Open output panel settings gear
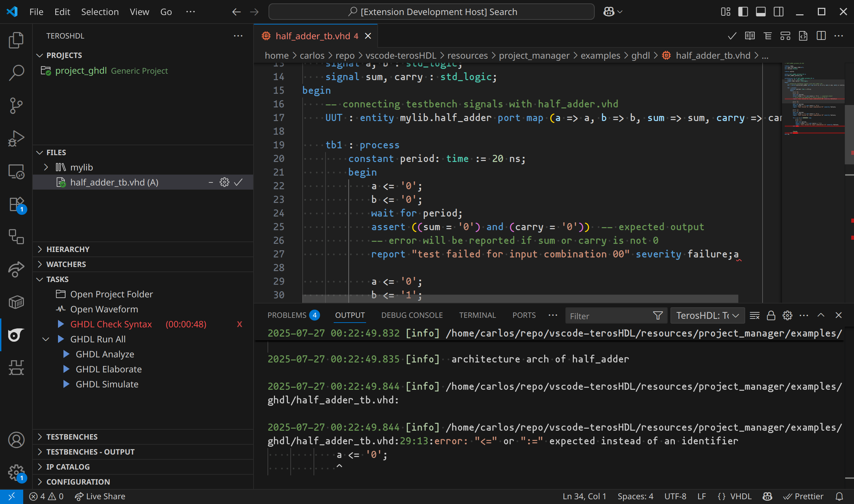854x504 pixels. pos(787,315)
